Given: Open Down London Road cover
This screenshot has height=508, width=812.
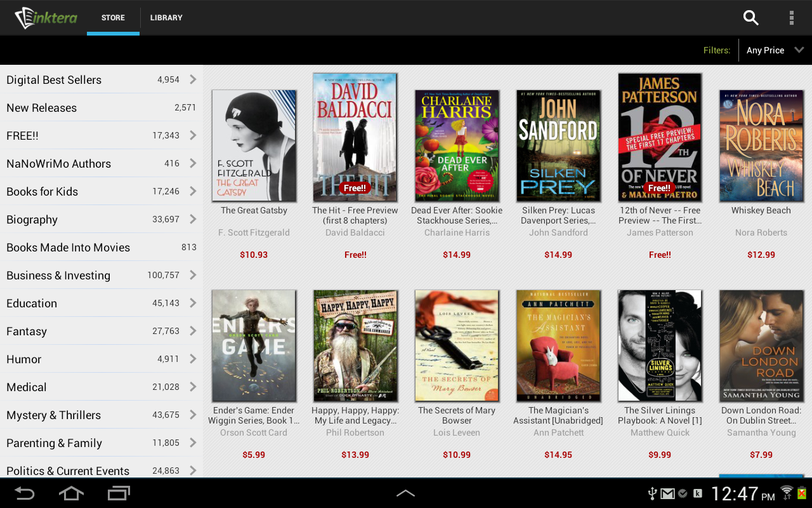Looking at the screenshot, I should pos(761,345).
